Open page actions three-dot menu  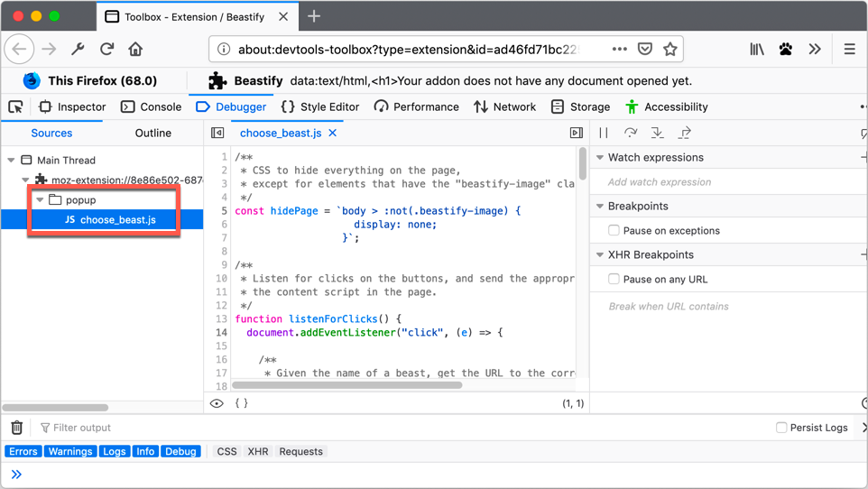coord(620,50)
